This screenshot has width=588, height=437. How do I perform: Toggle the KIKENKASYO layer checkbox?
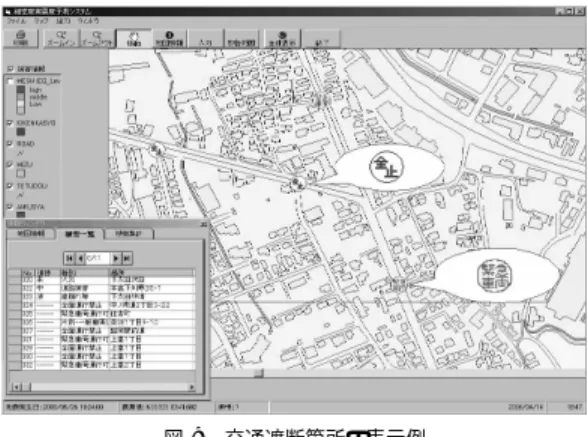point(10,123)
